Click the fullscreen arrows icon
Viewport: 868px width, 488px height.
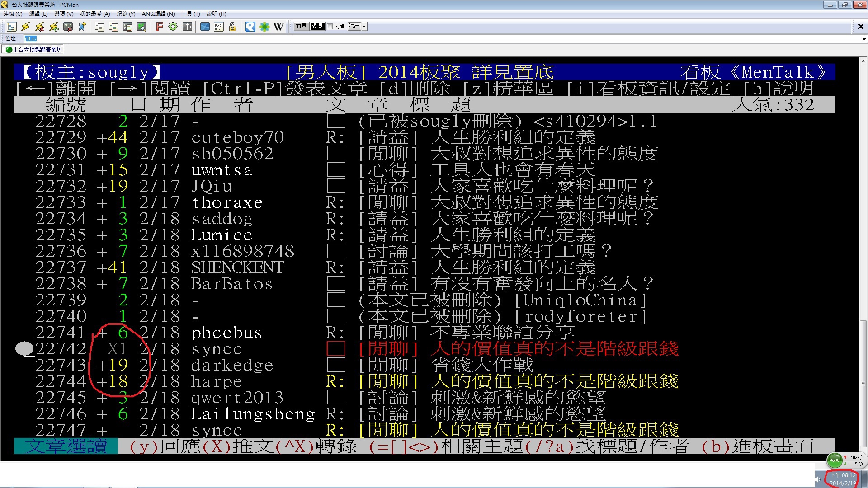[187, 27]
